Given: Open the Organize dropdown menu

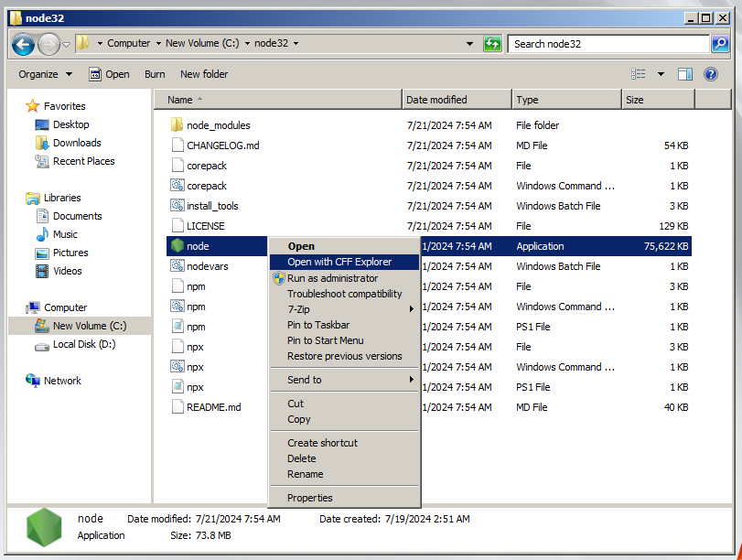Looking at the screenshot, I should tap(46, 74).
